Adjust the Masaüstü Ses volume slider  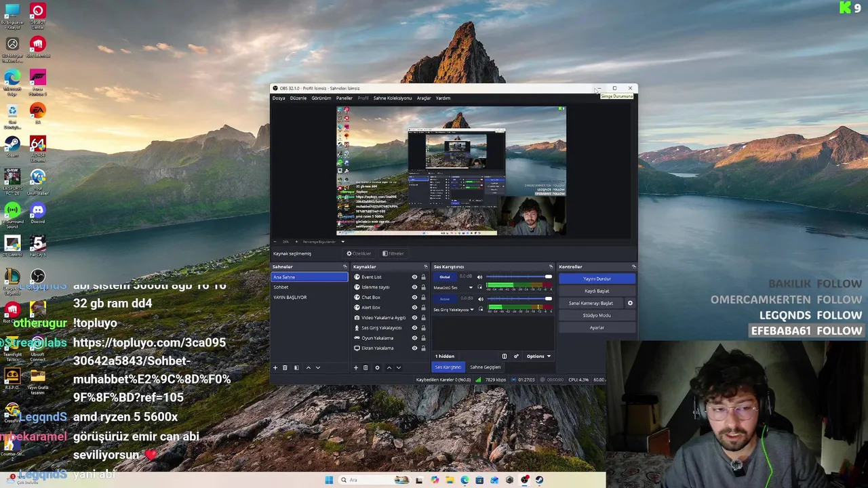[x=520, y=277]
